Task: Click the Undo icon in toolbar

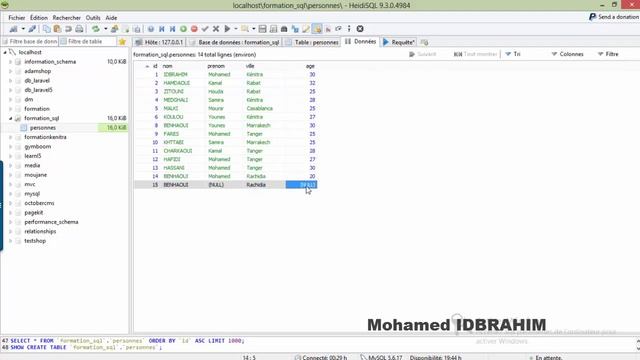Action: pyautogui.click(x=68, y=29)
